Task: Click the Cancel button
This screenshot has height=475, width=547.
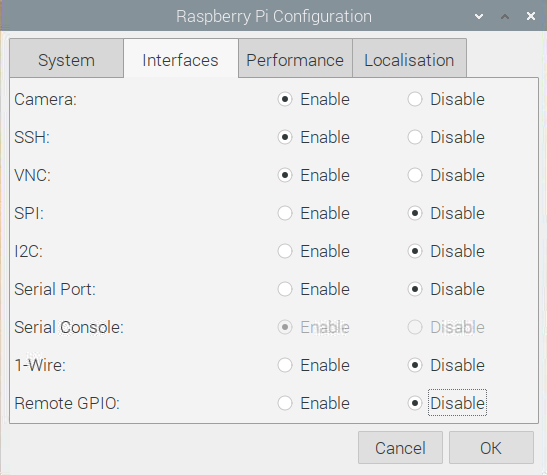Action: click(400, 448)
